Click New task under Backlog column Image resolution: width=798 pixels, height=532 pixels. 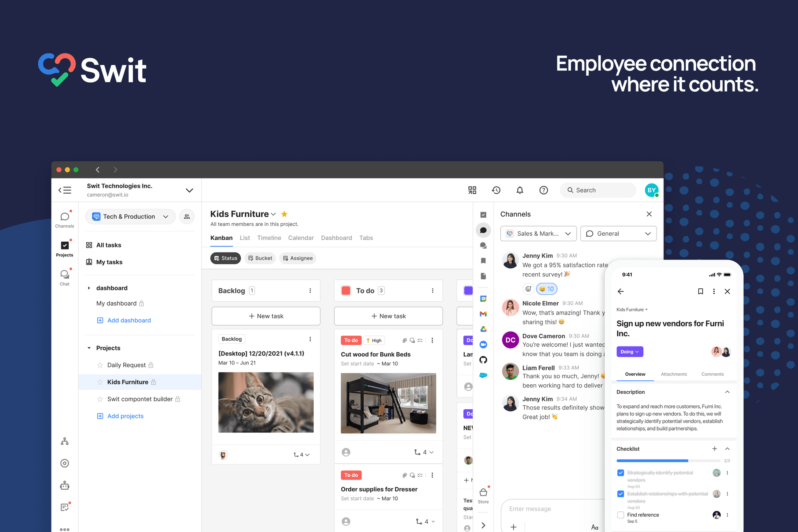[x=266, y=316]
